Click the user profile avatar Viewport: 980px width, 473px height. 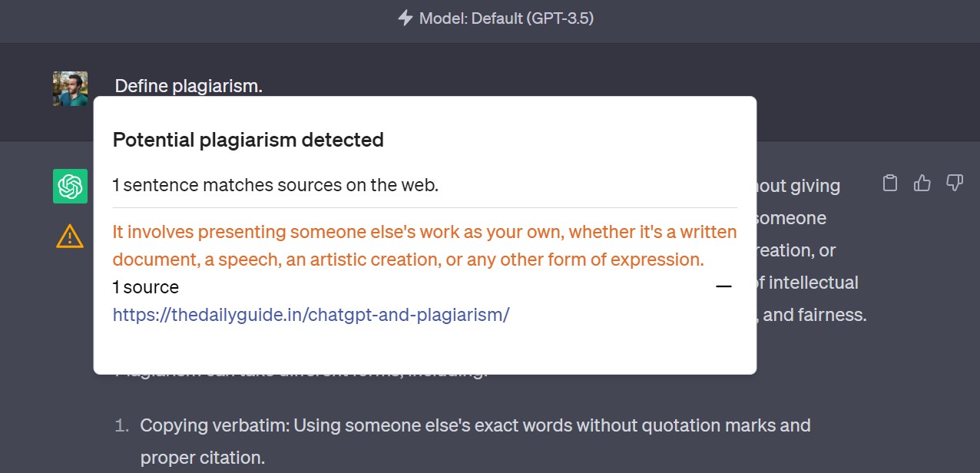(x=70, y=88)
